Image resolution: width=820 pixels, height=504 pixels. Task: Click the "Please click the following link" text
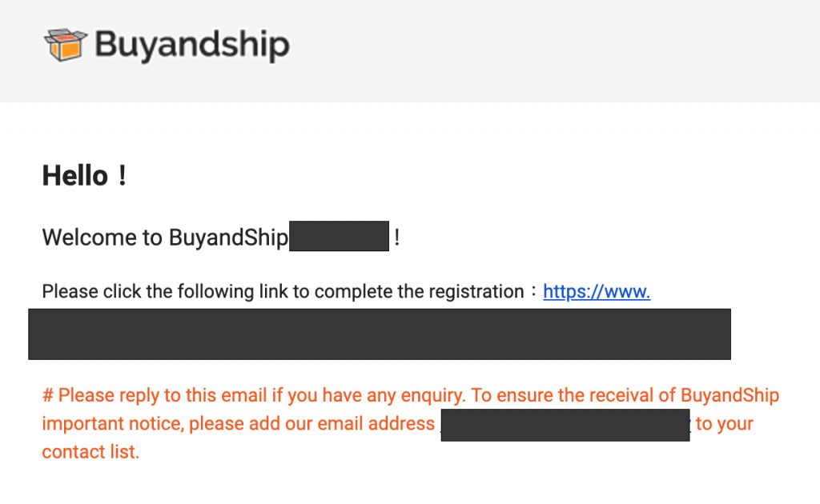tap(160, 291)
